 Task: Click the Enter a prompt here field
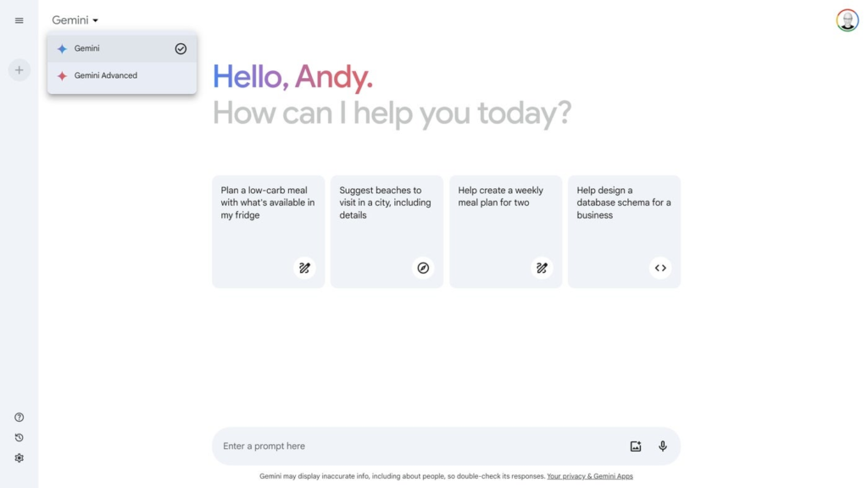[x=415, y=446]
